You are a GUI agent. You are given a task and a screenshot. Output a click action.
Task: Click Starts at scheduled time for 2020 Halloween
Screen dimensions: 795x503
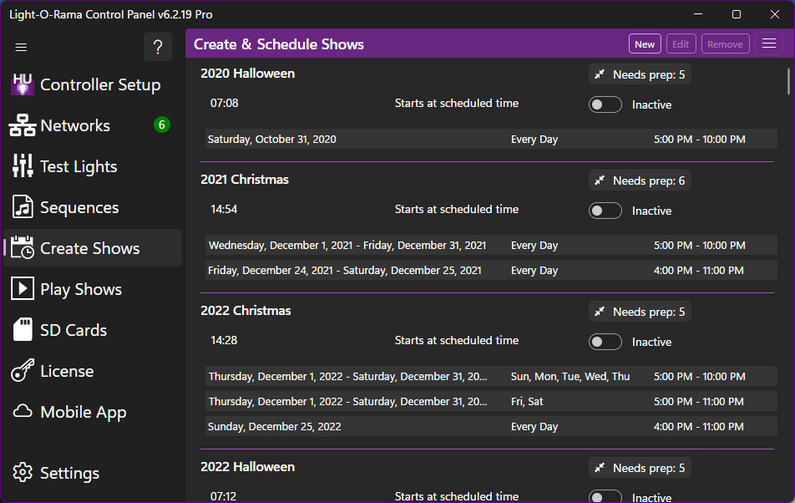coord(456,103)
